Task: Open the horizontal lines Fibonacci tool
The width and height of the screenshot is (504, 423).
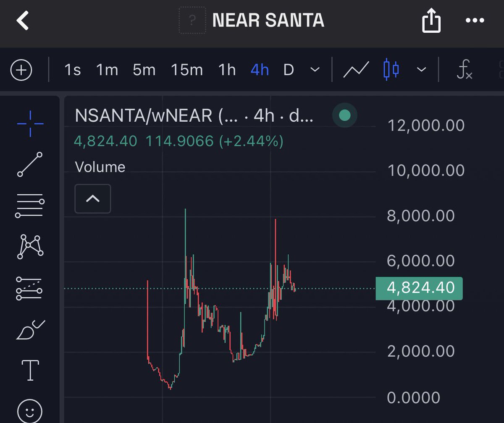Action: (30, 206)
